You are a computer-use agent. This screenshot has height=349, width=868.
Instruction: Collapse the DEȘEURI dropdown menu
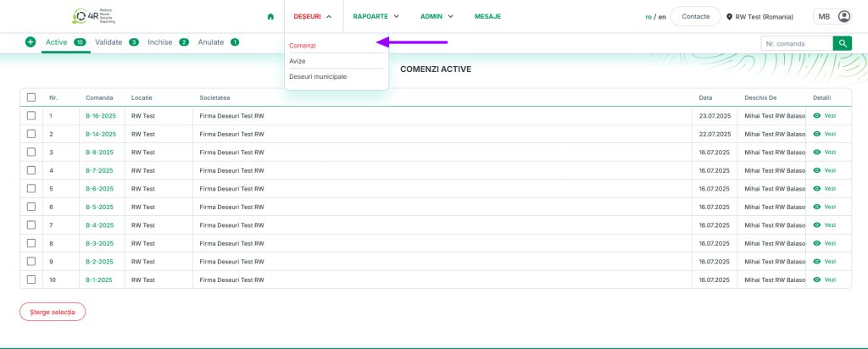pos(312,16)
